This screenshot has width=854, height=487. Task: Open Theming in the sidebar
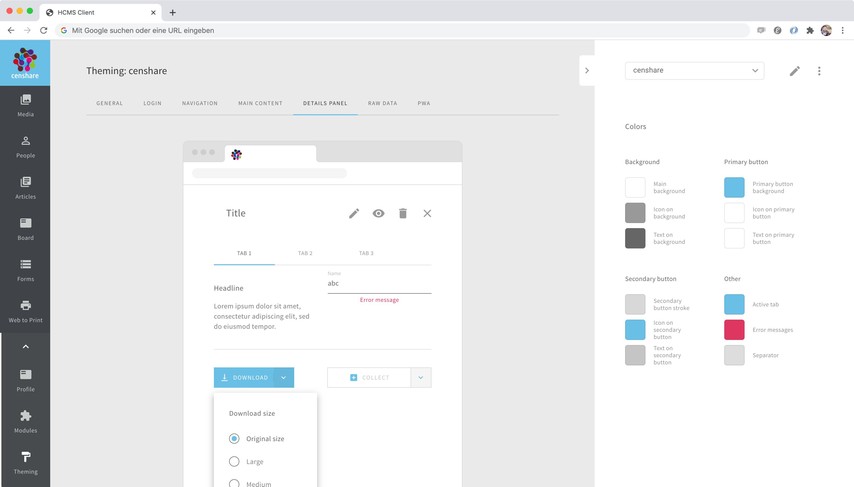click(x=25, y=463)
